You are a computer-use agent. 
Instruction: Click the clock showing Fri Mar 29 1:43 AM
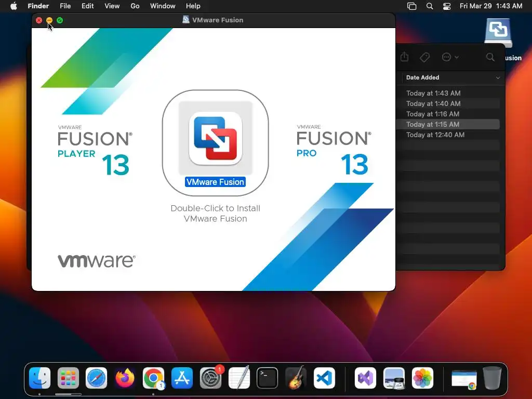click(x=490, y=6)
